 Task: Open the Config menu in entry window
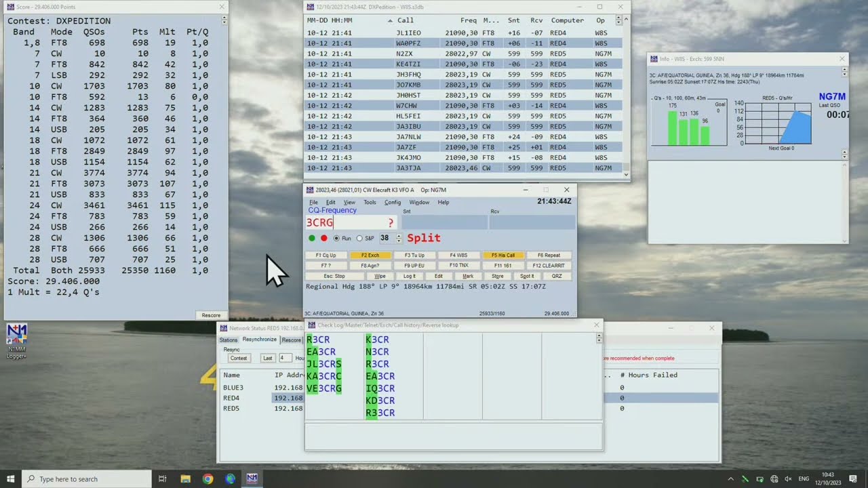pos(392,202)
